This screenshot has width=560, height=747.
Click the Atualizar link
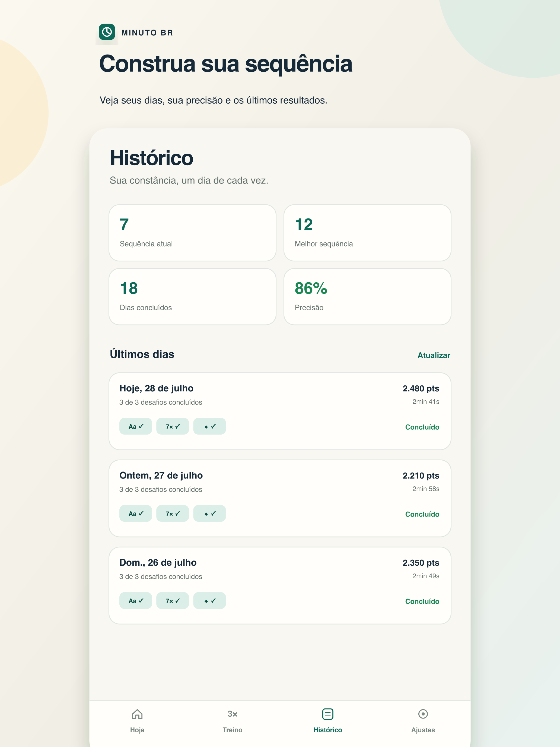[434, 355]
